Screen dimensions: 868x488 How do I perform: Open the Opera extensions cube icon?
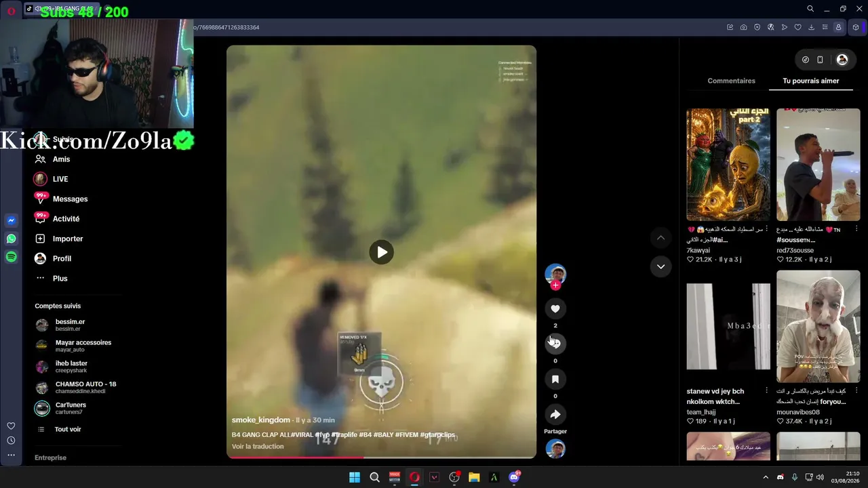[x=856, y=27]
